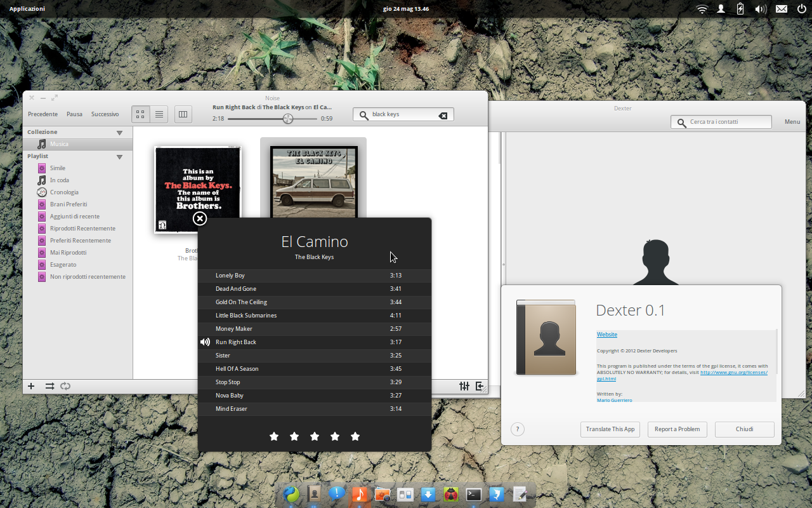812x508 pixels.
Task: Toggle repeat mode in Noise
Action: click(65, 386)
